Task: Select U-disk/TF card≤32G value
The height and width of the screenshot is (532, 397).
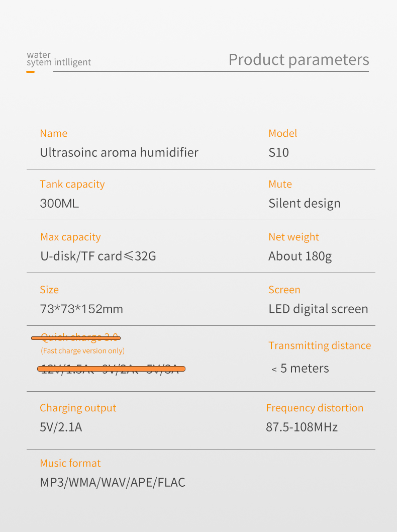Action: [98, 256]
